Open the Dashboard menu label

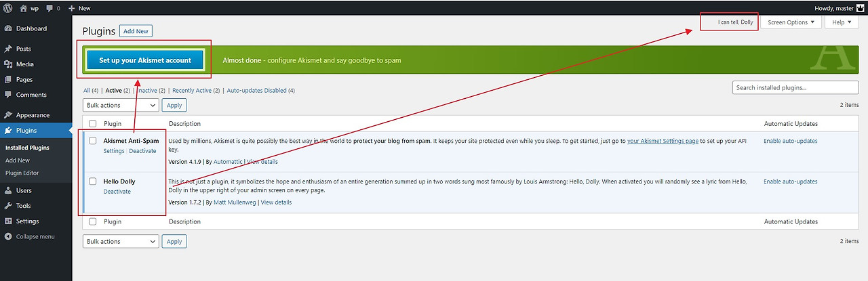tap(31, 28)
